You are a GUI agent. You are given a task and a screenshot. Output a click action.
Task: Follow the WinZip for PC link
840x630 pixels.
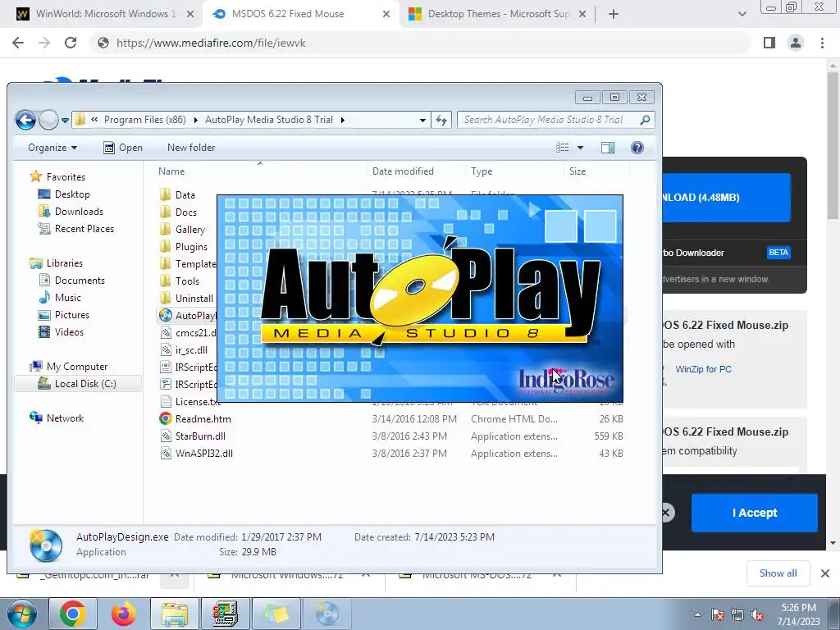[x=703, y=369]
